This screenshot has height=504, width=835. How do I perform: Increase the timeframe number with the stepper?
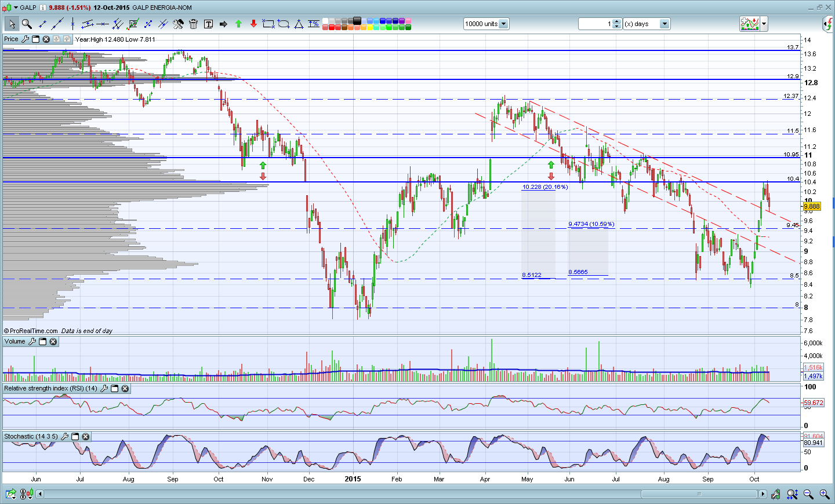tap(617, 21)
